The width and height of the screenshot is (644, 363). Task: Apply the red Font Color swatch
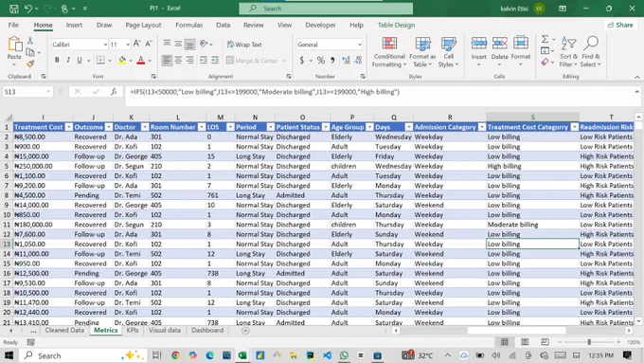[141, 61]
